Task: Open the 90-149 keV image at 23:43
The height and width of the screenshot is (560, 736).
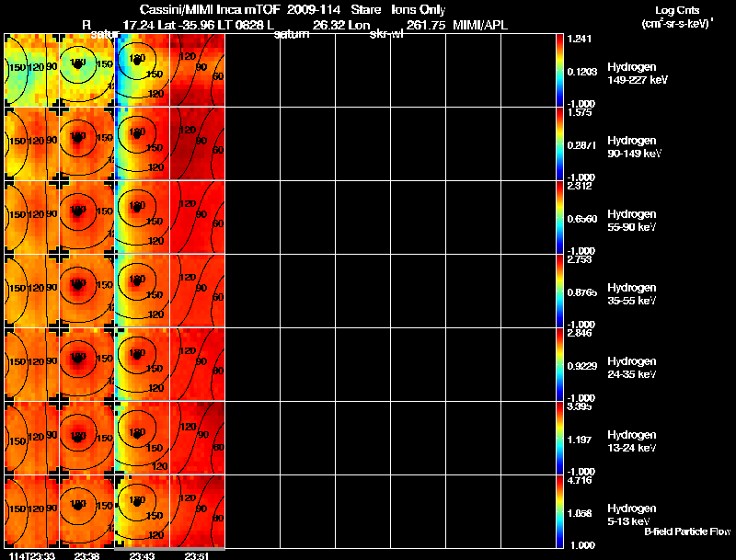Action: pos(143,144)
